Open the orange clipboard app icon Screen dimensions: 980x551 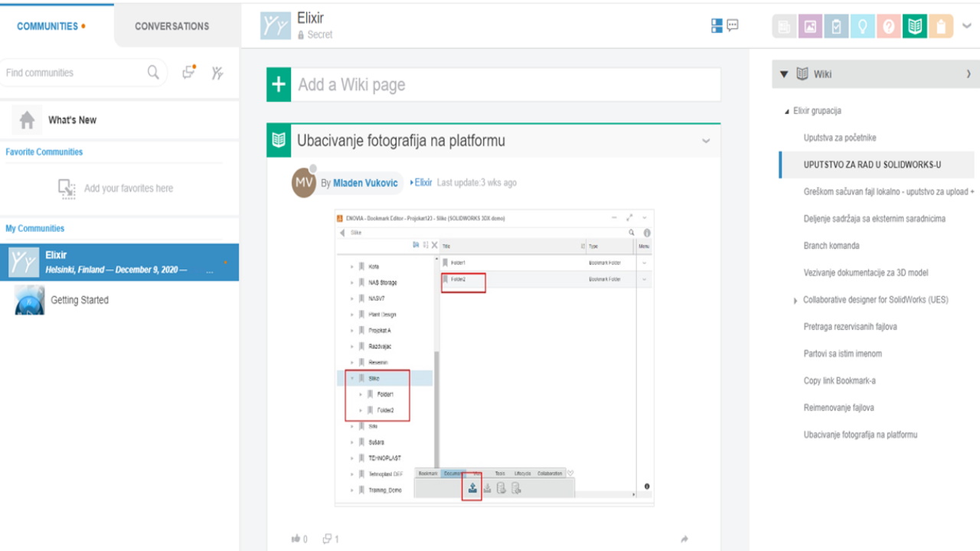click(940, 25)
